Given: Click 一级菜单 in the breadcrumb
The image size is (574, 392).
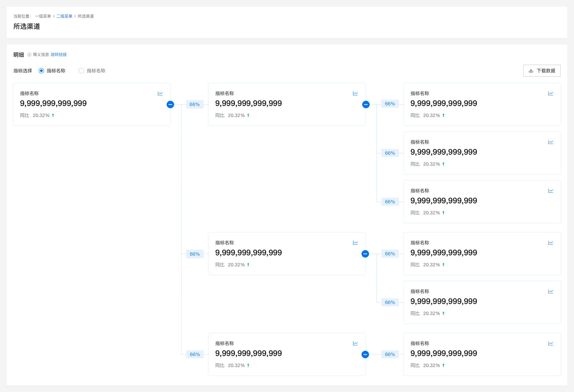Looking at the screenshot, I should point(43,16).
